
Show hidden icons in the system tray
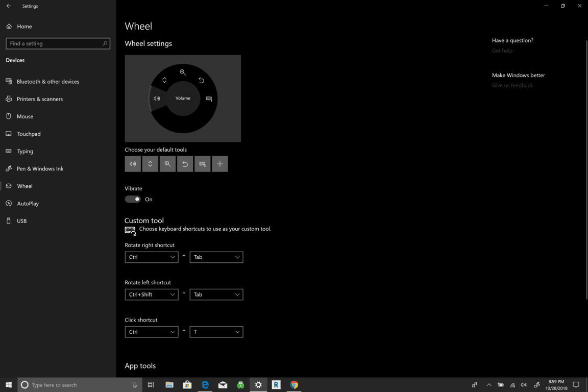point(489,385)
